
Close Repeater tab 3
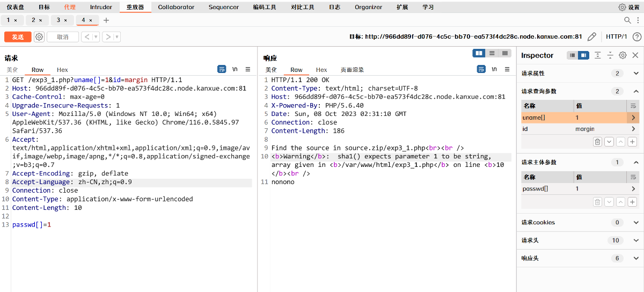coord(65,20)
